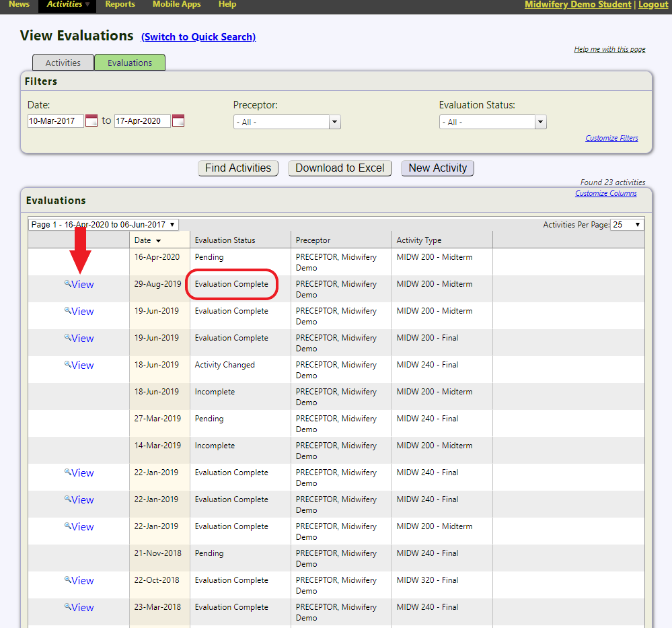Click Switch to Quick Search link
Viewport: 672px width, 628px height.
coord(198,37)
